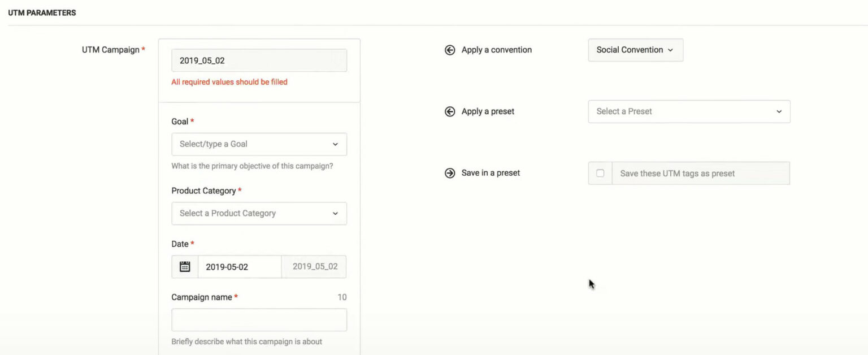868x355 pixels.
Task: Enable the Save these UTM tags as preset checkbox
Action: coord(600,173)
